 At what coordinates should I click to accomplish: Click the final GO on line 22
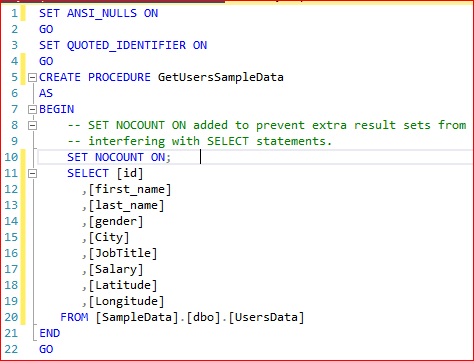click(x=46, y=349)
